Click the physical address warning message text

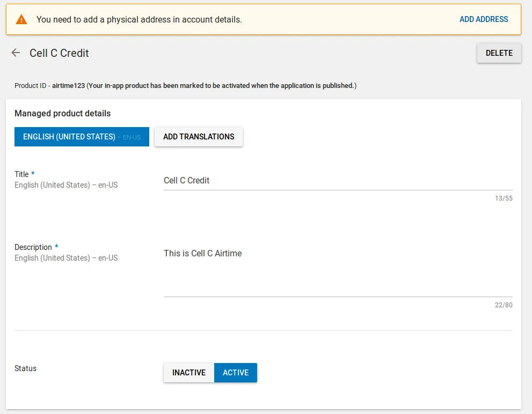click(139, 20)
